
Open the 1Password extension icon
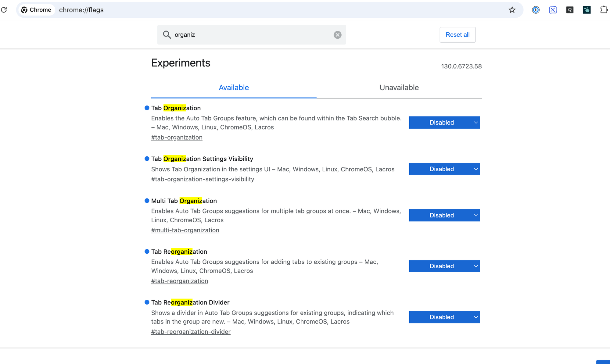536,10
